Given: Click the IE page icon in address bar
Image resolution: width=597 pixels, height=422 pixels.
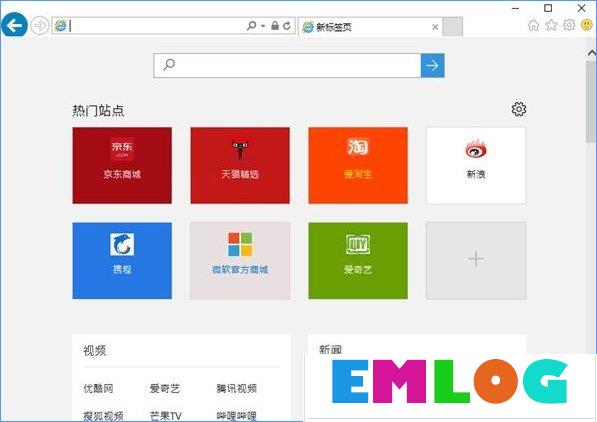Looking at the screenshot, I should click(61, 26).
